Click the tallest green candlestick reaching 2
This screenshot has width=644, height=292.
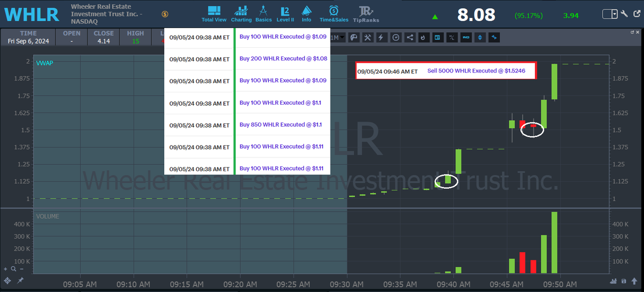point(554,82)
